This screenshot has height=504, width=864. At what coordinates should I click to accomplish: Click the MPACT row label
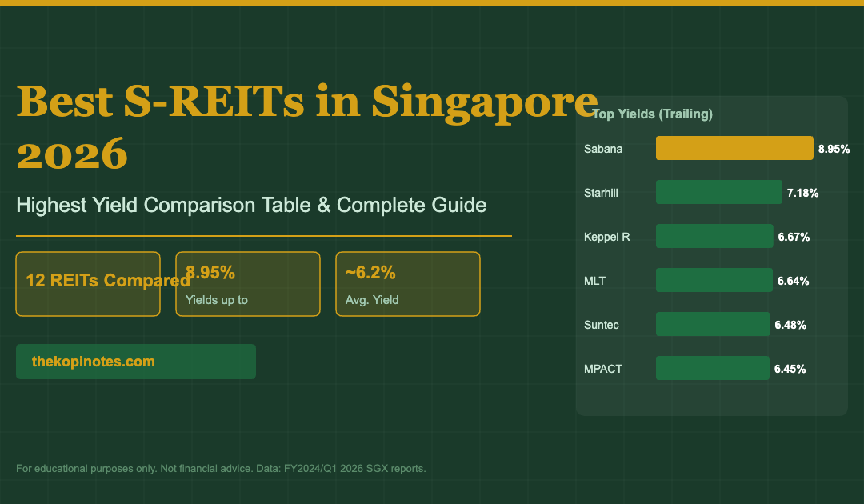603,369
